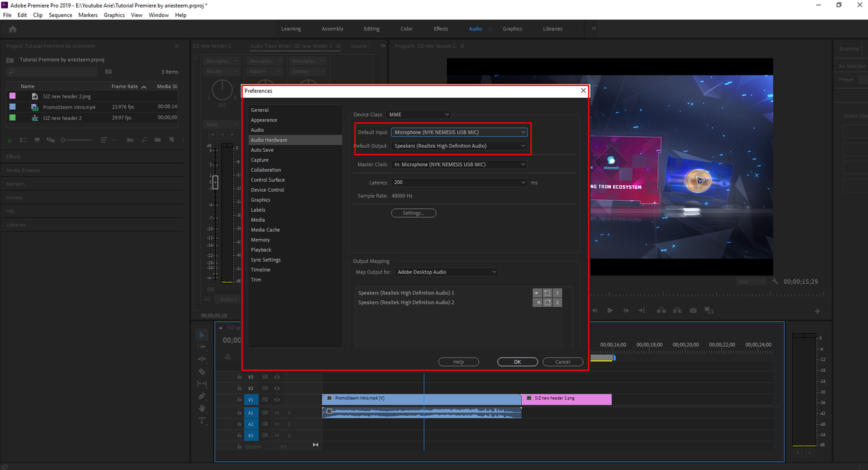Click the workspace overflow chevrons icon
Screen dimensions: 868x470
[x=594, y=28]
